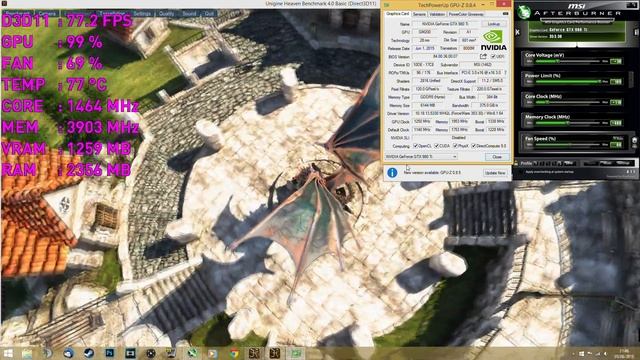Open Steam from the taskbar

89,353
